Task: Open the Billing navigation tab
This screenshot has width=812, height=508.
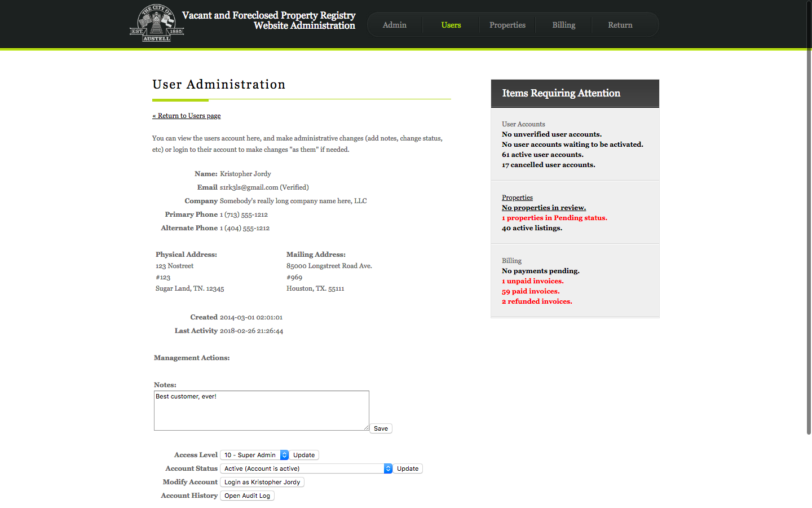Action: coord(564,25)
